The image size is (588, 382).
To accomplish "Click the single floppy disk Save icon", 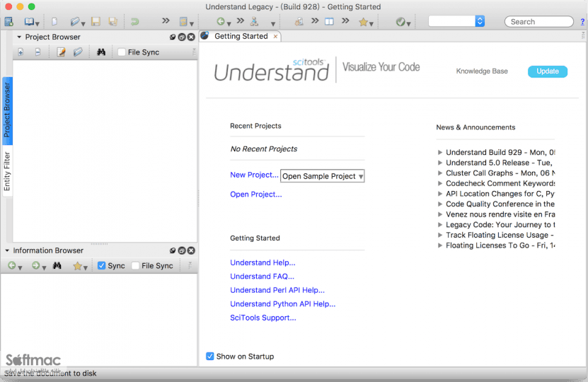I will click(96, 22).
